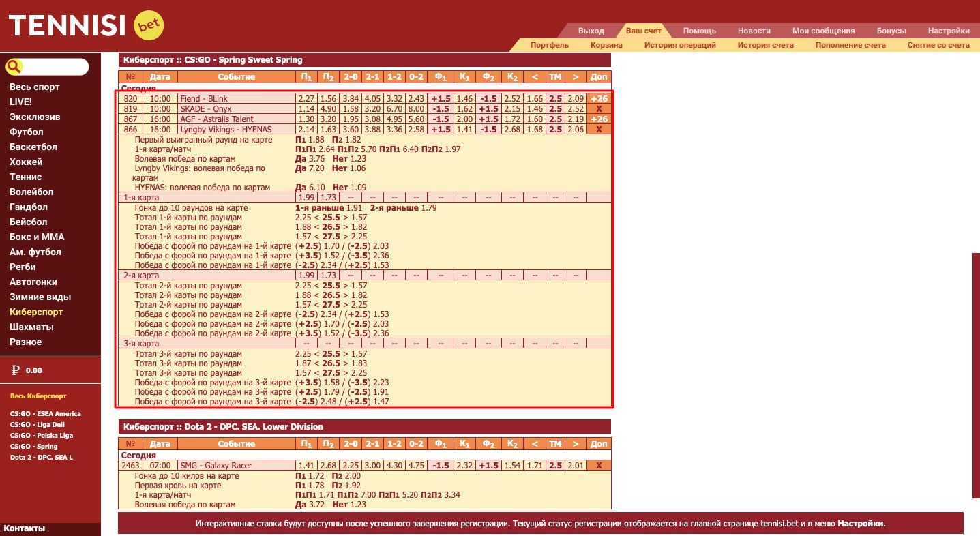
Task: Select Хоккей in sidebar
Action: [x=26, y=162]
